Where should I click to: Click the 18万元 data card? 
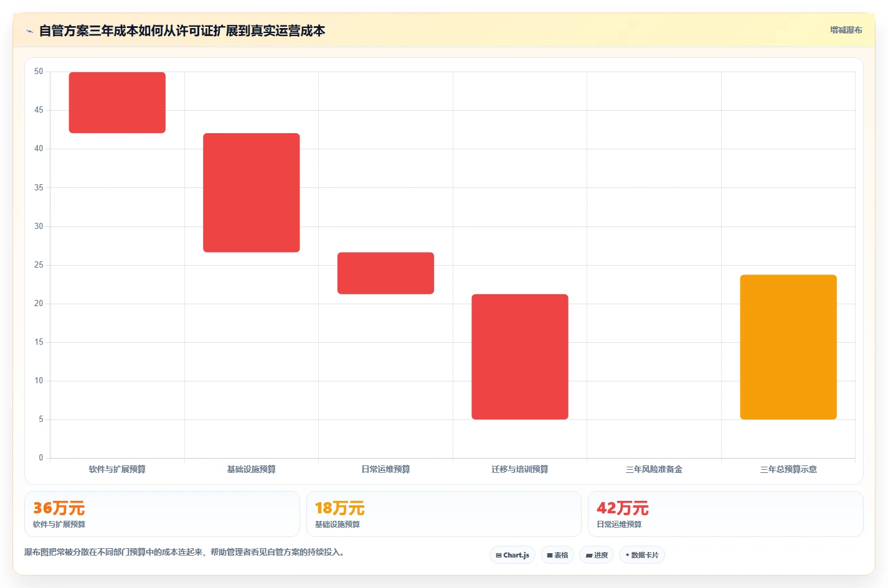(444, 514)
